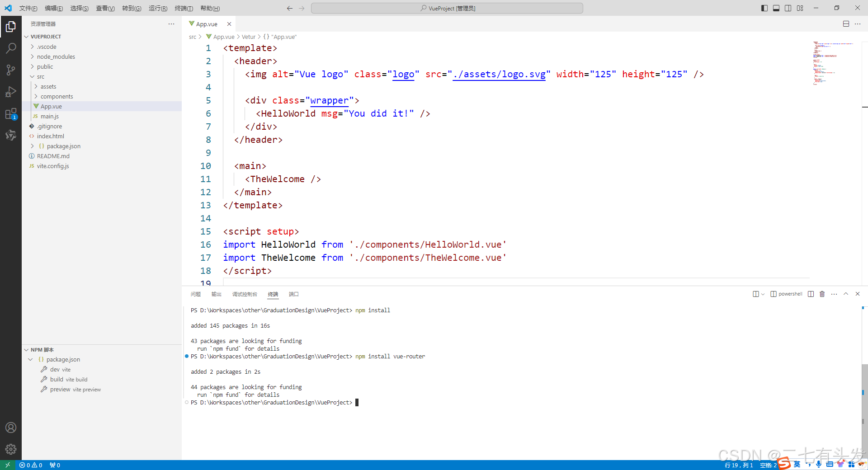The image size is (868, 470).
Task: Split the editor using tab bar icon
Action: point(846,24)
